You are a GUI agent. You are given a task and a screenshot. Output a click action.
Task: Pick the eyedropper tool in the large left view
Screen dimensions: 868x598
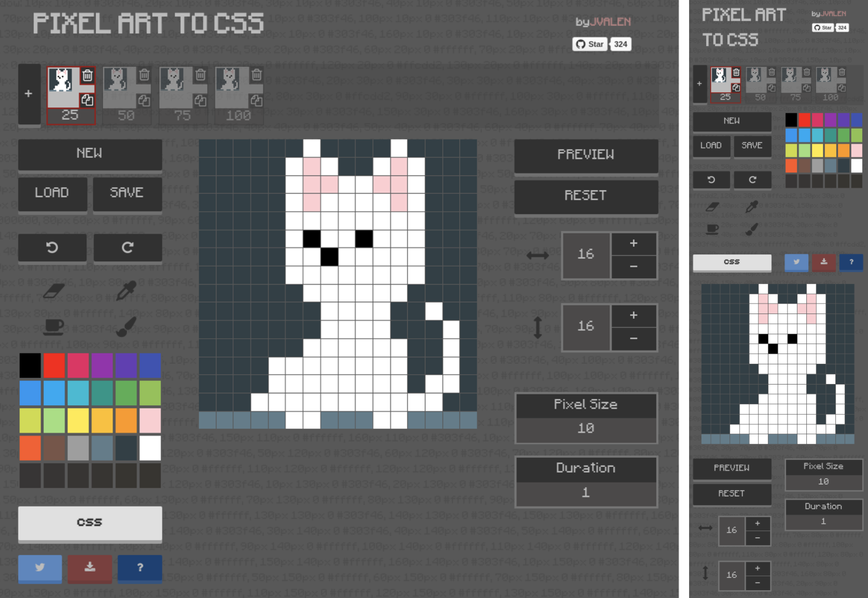(126, 291)
